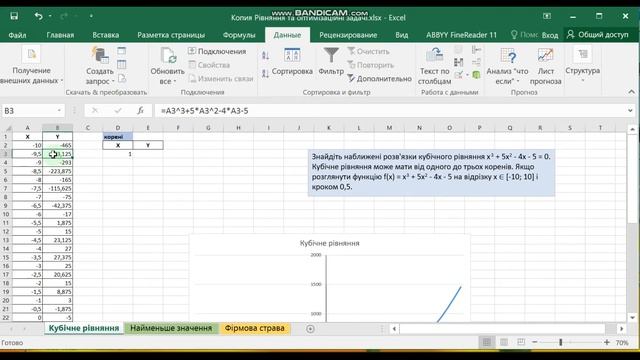Toggle the Фильтр filter button
Image resolution: width=640 pixels, height=360 pixels.
(x=331, y=62)
